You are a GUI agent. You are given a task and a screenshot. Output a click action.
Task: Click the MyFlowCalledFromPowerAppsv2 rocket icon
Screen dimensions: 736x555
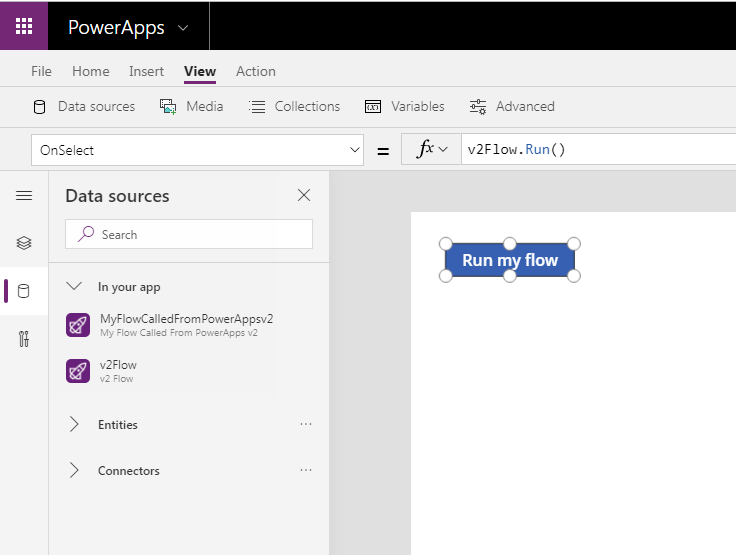(x=78, y=325)
